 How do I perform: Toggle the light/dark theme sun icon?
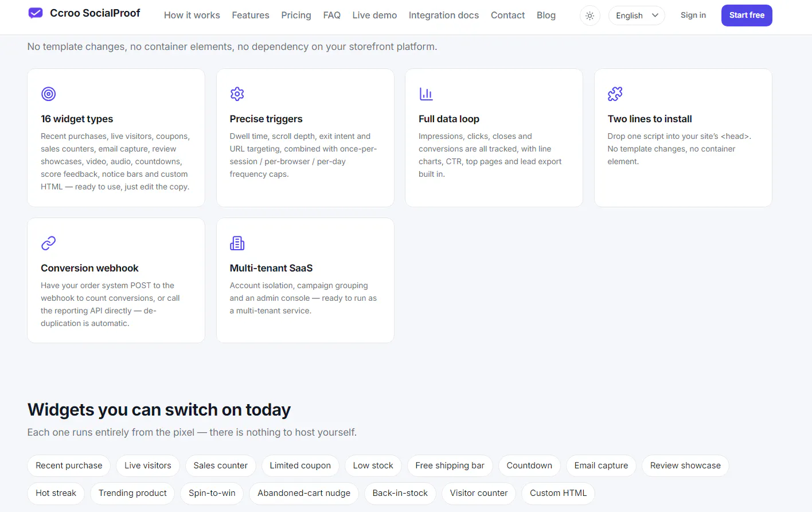click(x=590, y=15)
